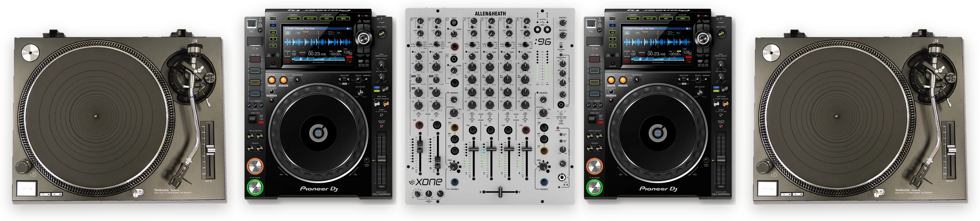The image size is (980, 221).
Task: Select 33 rpm on left turntable
Action: (x=45, y=194)
